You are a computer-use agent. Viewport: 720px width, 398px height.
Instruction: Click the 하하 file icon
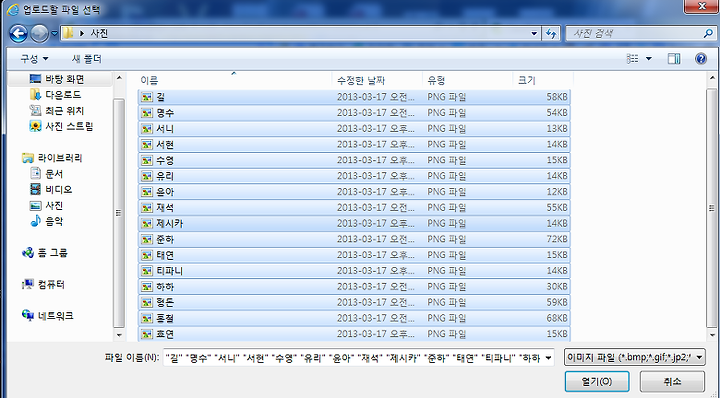pos(146,286)
